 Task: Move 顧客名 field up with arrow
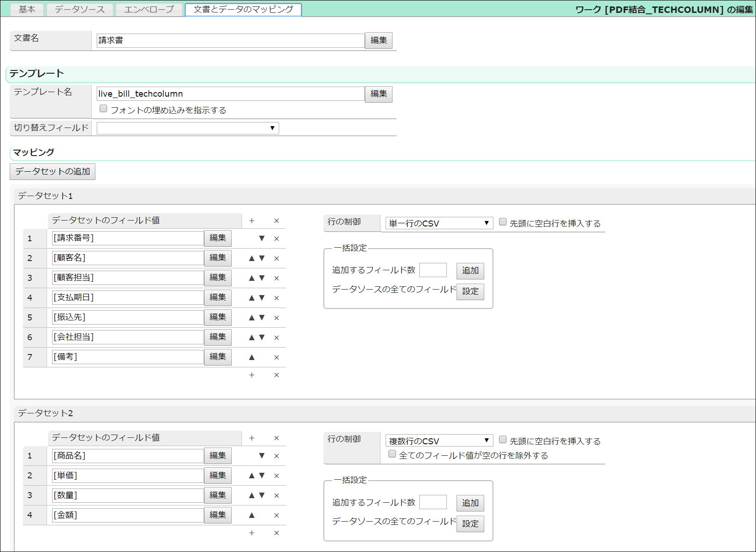pos(252,258)
